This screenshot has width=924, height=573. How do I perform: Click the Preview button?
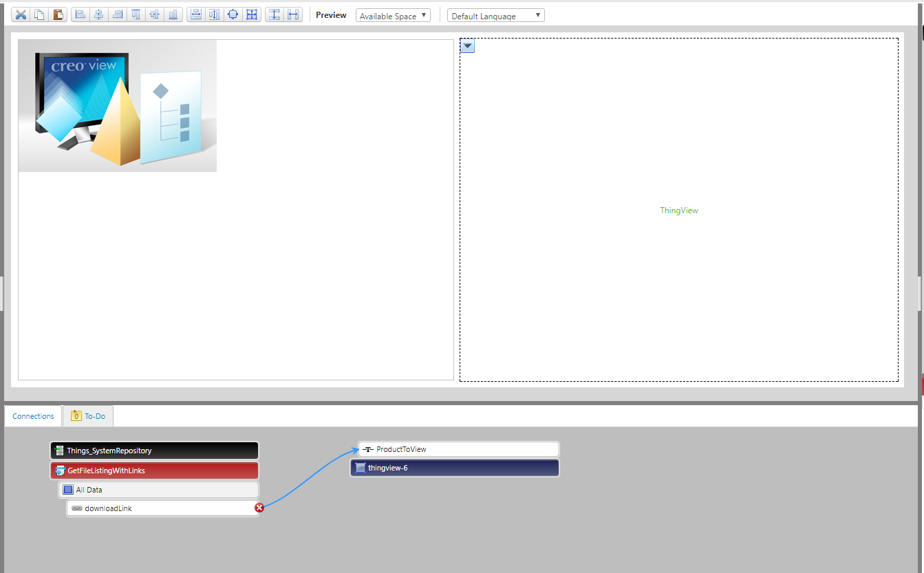click(330, 14)
